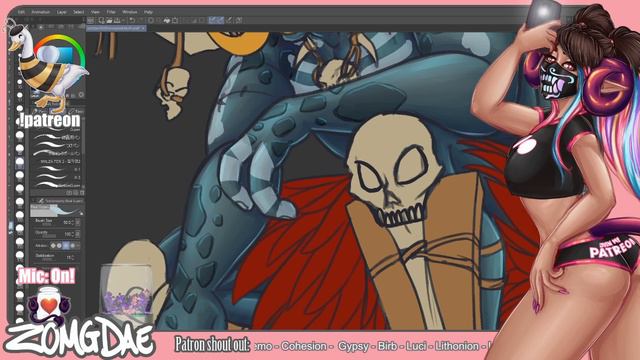Click the Opacity value stepper
The height and width of the screenshot is (360, 640).
tap(72, 234)
